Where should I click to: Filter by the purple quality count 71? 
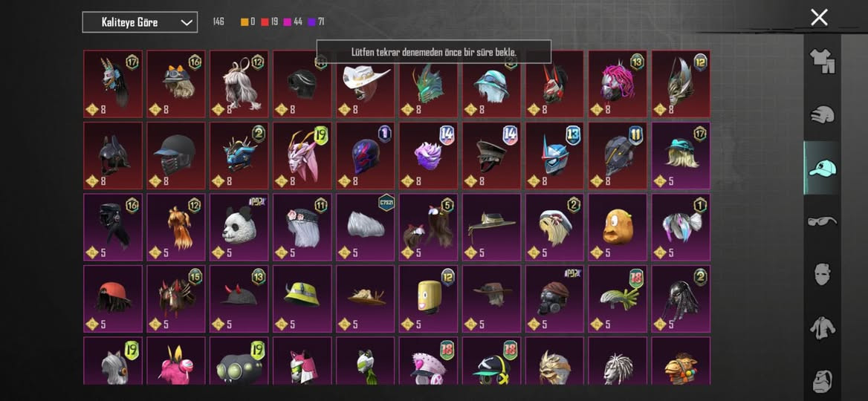coord(316,22)
